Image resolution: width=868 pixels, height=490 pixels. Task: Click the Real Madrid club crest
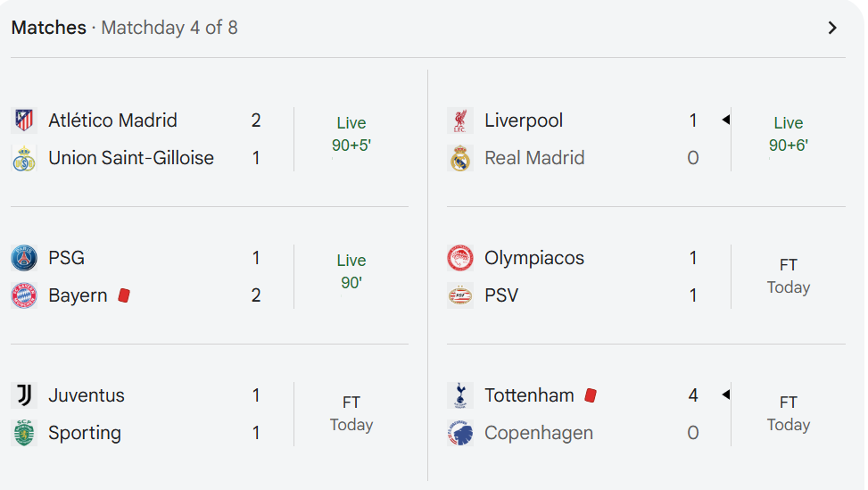tap(460, 158)
